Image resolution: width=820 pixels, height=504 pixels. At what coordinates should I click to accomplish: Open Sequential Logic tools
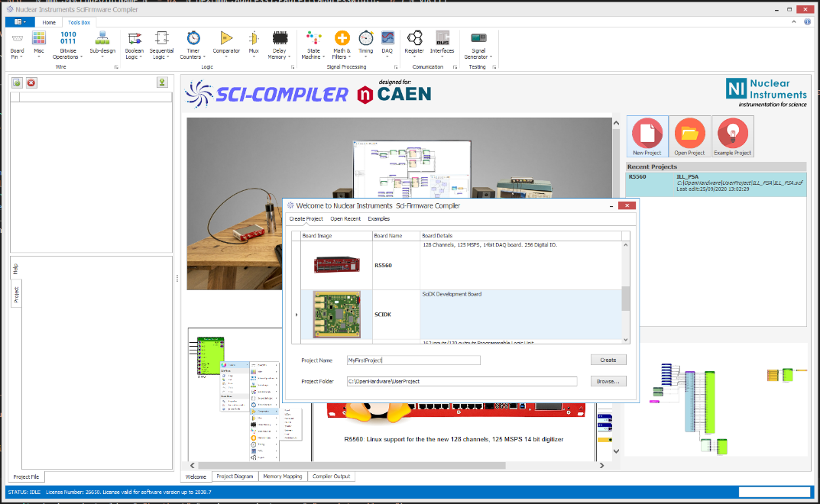tap(161, 45)
